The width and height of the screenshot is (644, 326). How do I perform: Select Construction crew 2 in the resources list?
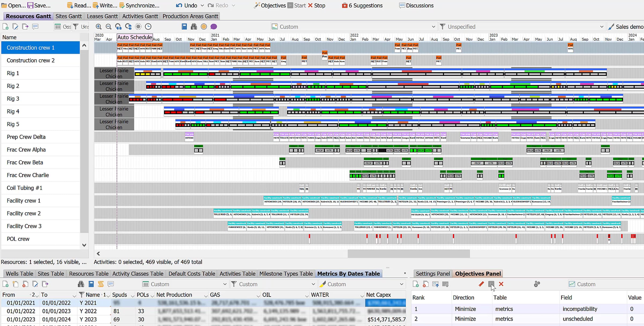click(30, 60)
